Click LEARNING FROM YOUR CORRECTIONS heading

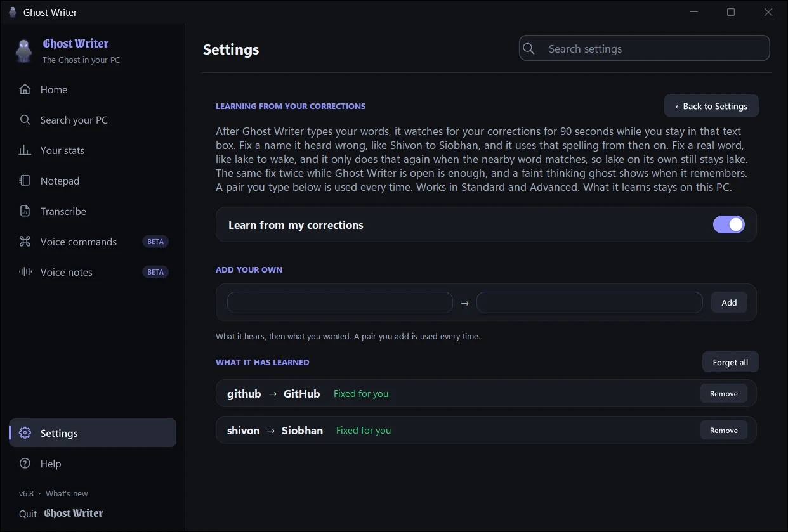(291, 106)
